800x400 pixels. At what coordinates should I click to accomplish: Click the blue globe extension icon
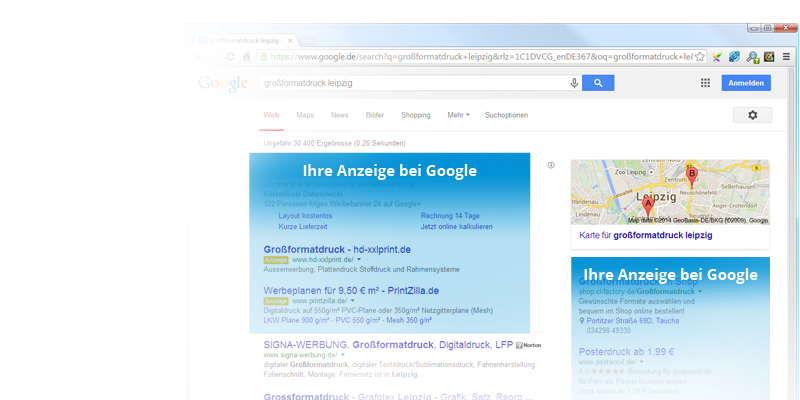[734, 57]
